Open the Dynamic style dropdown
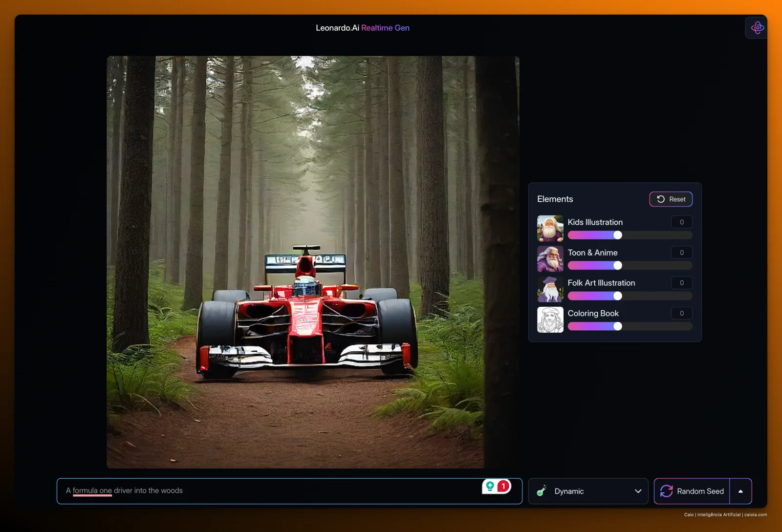 click(x=588, y=491)
